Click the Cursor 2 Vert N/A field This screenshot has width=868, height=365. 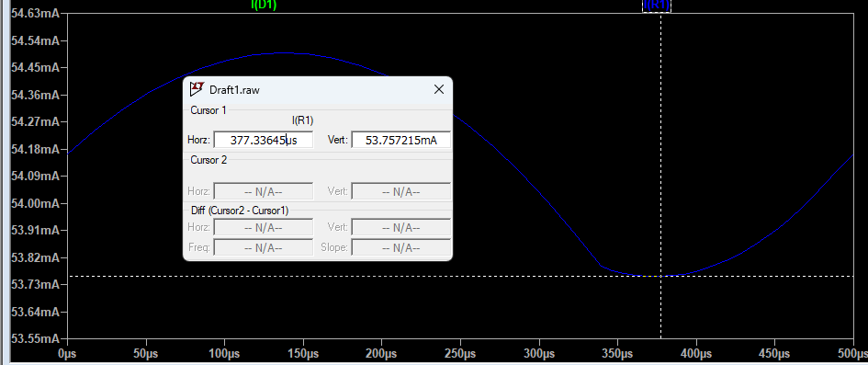pos(401,191)
